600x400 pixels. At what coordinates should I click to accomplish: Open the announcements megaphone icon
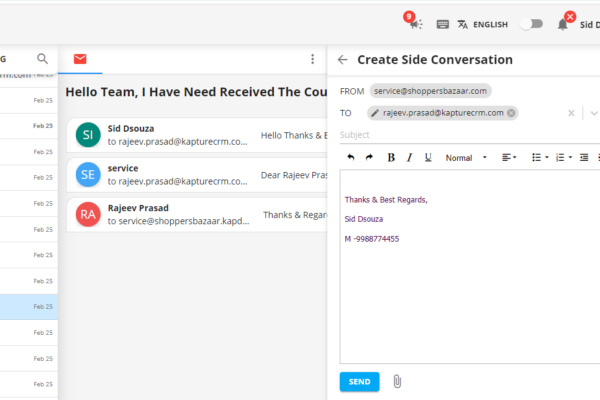[416, 24]
